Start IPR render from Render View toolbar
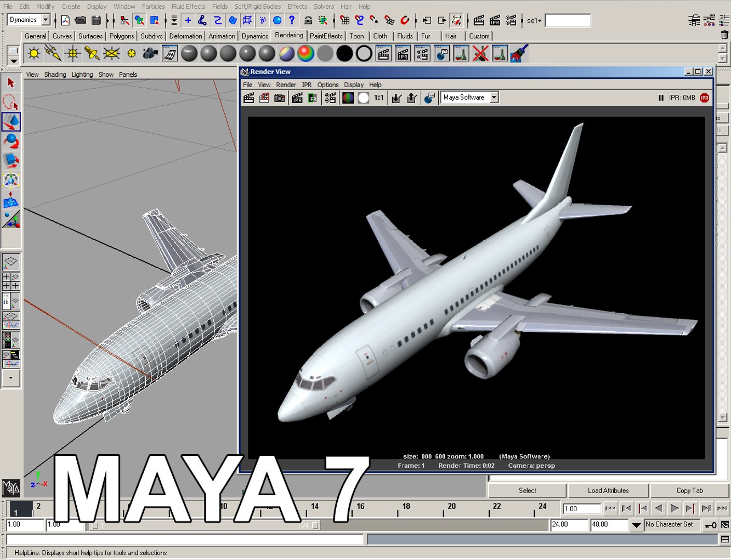Image resolution: width=731 pixels, height=560 pixels. coord(297,98)
